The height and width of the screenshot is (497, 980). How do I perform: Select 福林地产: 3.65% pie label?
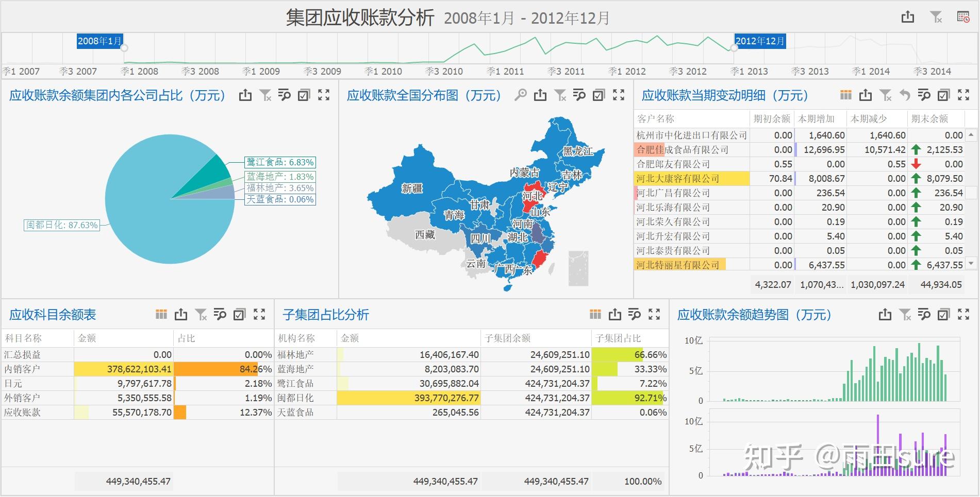[x=280, y=188]
